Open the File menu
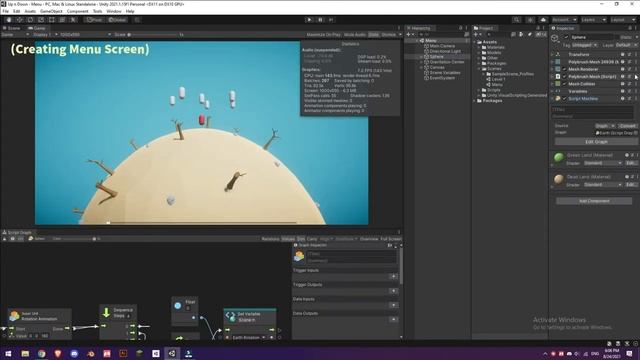 click(5, 11)
